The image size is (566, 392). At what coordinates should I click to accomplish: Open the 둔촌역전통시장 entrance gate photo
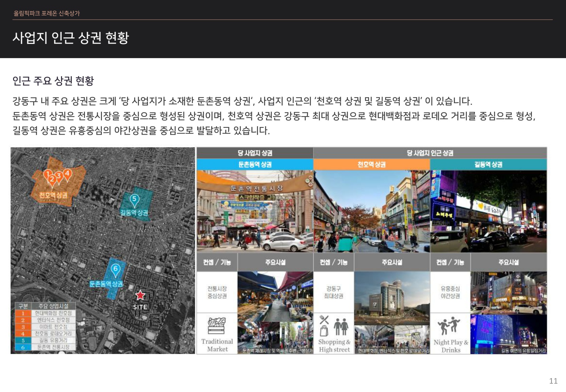click(x=255, y=211)
